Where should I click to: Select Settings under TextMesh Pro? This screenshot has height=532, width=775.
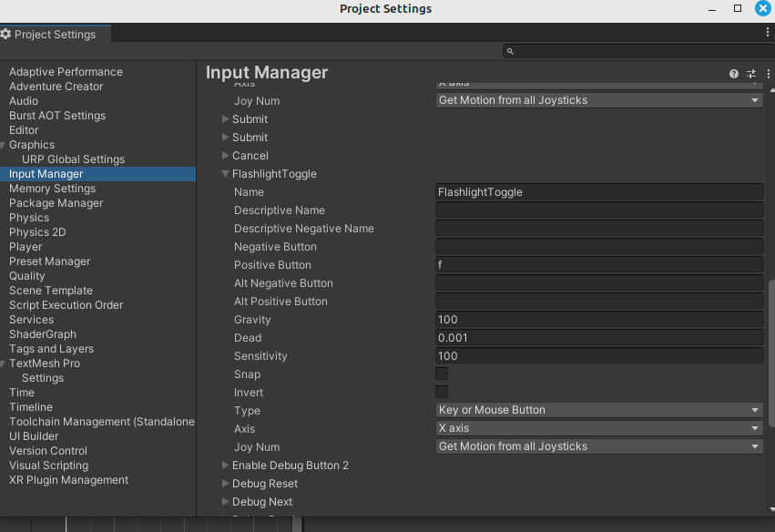tap(43, 378)
